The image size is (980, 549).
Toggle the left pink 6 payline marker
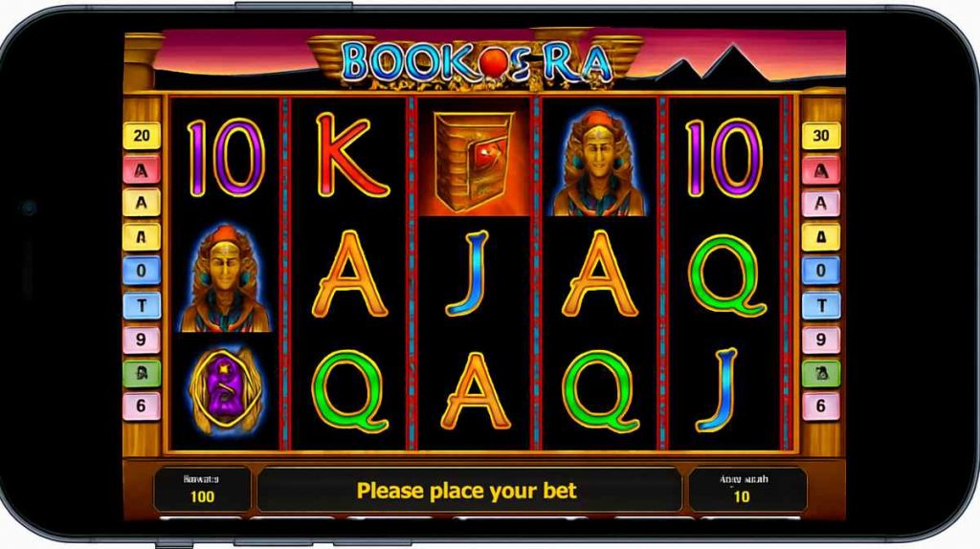(x=142, y=406)
